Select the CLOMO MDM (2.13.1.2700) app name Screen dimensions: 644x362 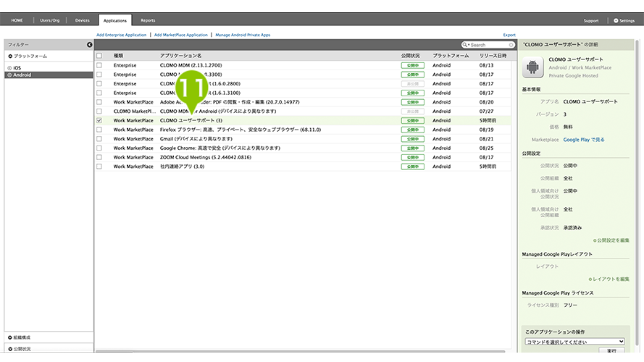coord(191,65)
